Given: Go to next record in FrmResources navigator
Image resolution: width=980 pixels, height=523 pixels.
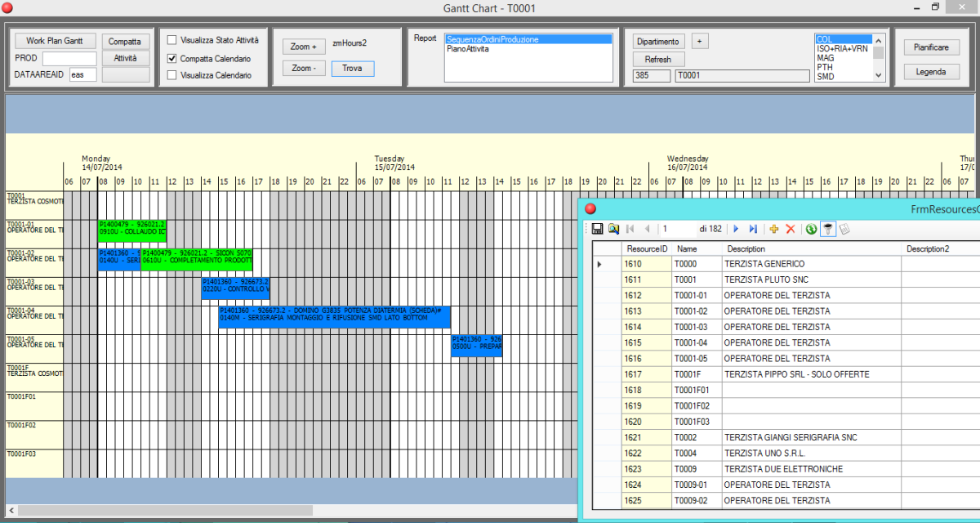Looking at the screenshot, I should 736,229.
